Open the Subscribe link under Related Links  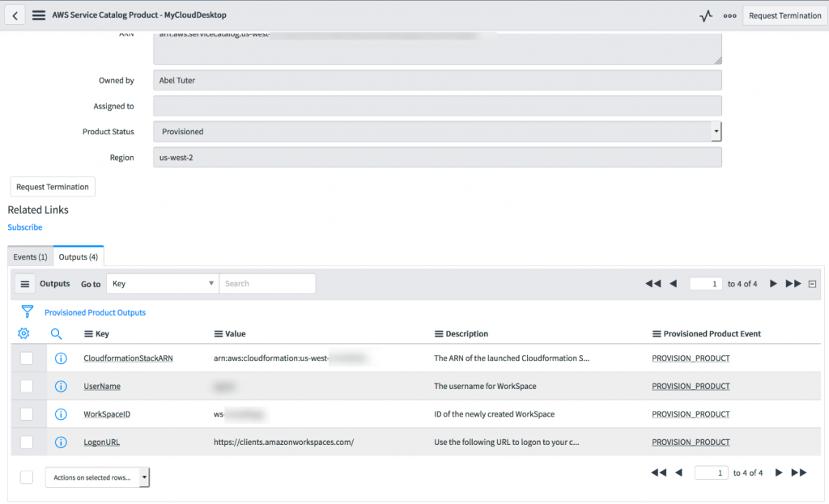[24, 227]
